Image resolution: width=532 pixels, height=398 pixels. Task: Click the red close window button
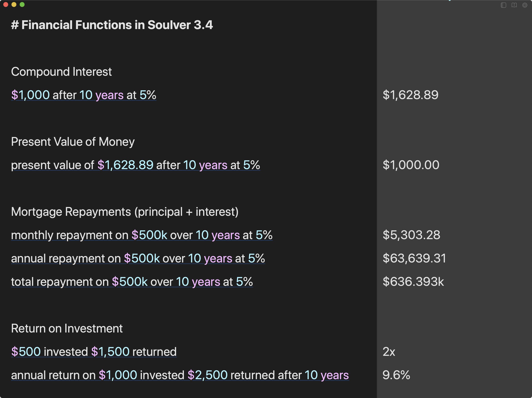(6, 5)
